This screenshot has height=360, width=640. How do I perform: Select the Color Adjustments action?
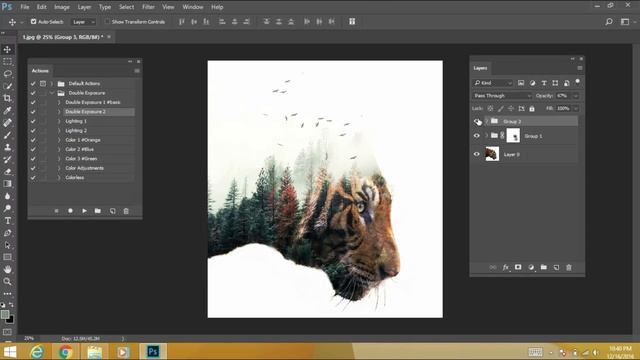[x=84, y=168]
